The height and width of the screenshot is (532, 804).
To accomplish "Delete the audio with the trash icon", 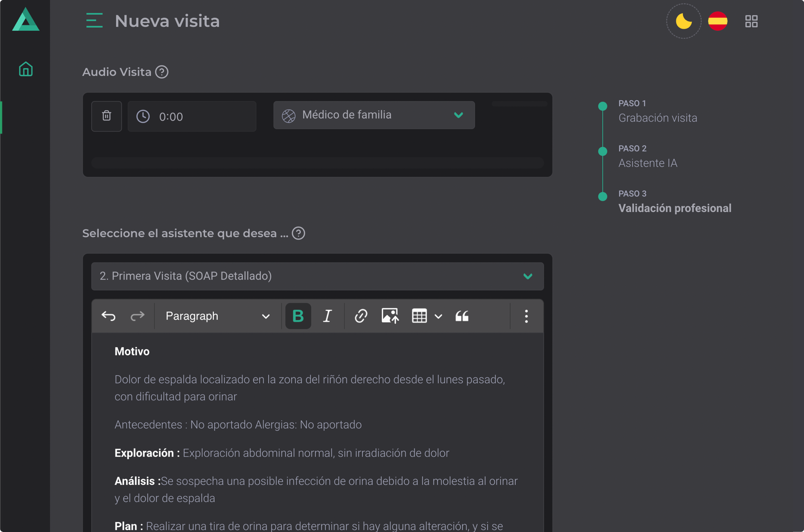I will click(x=106, y=116).
